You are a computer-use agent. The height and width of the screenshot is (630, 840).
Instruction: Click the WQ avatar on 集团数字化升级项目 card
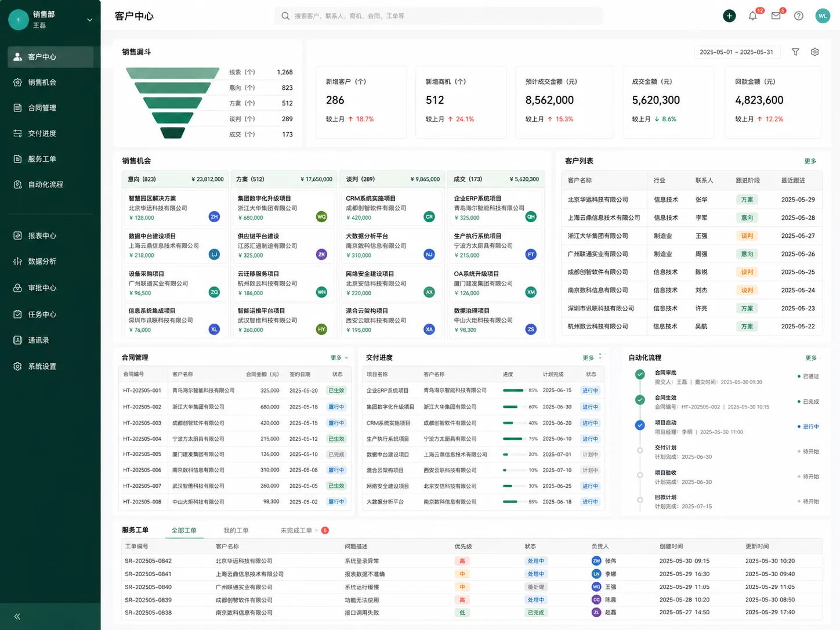click(321, 217)
